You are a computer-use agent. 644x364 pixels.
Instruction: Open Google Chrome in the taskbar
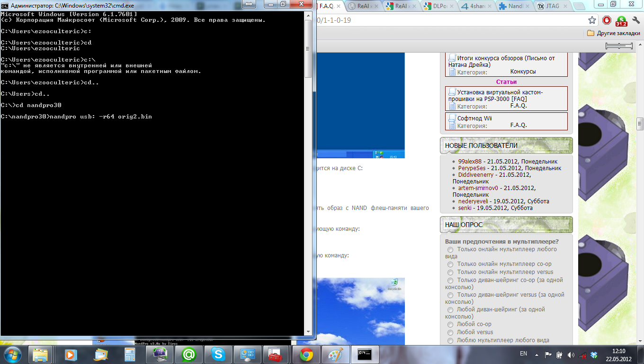pos(306,354)
